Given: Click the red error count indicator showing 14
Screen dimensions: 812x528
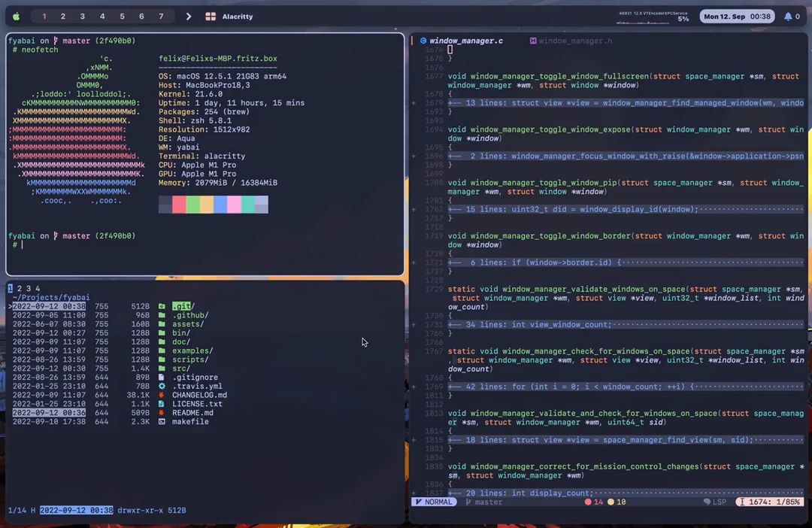Looking at the screenshot, I should [594, 502].
